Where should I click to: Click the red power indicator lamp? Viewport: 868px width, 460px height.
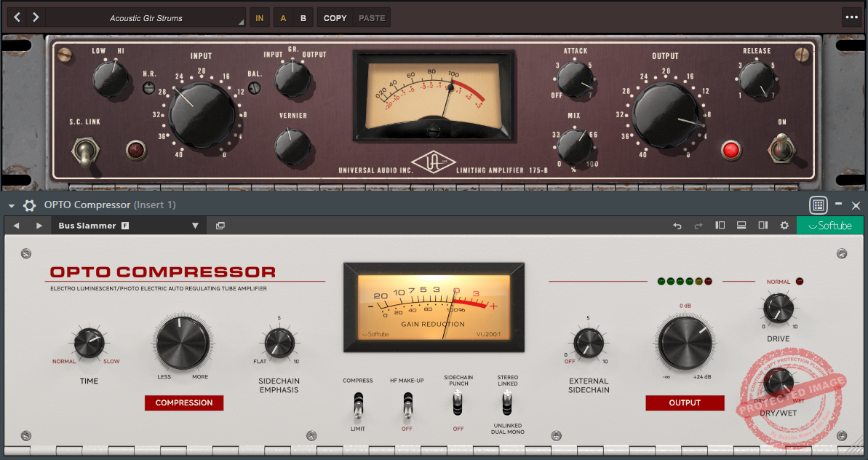pos(731,151)
